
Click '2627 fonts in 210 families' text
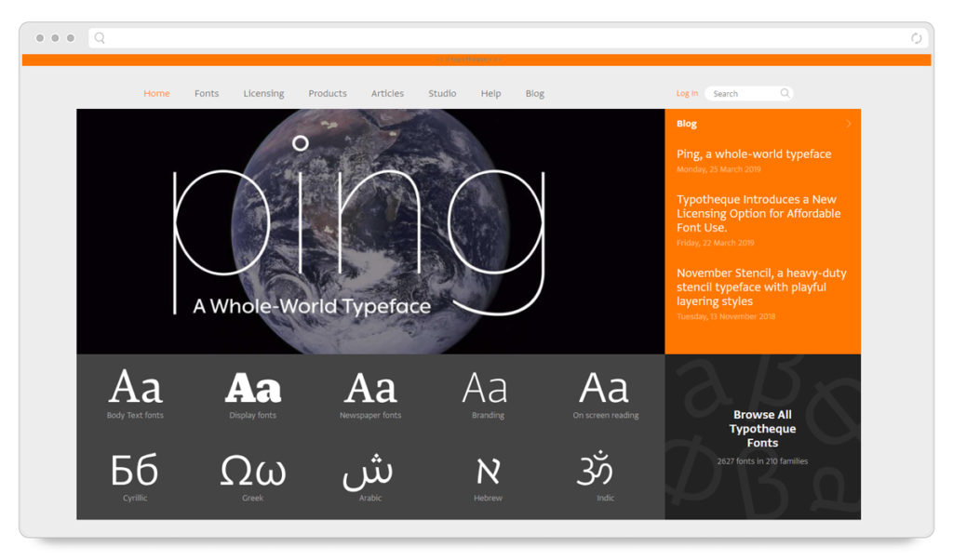coord(762,461)
